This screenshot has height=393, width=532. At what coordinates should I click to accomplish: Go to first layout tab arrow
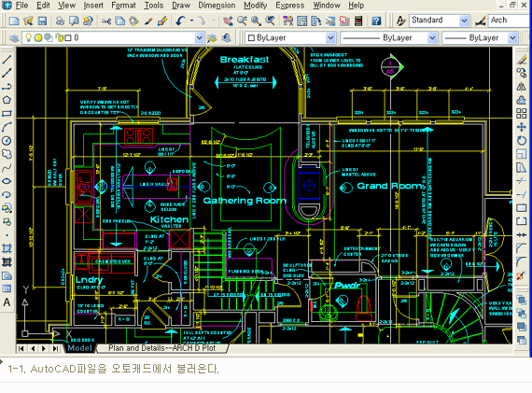tap(21, 348)
